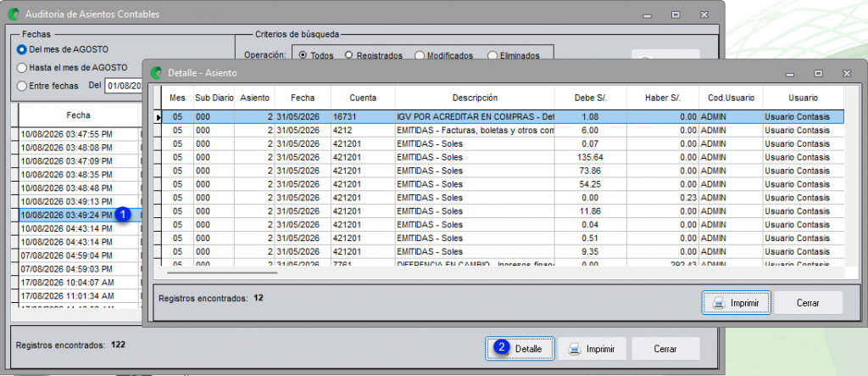Click the 'IGV POR ACREDITAR EN COMPRAS' description cell
The height and width of the screenshot is (376, 868).
475,117
